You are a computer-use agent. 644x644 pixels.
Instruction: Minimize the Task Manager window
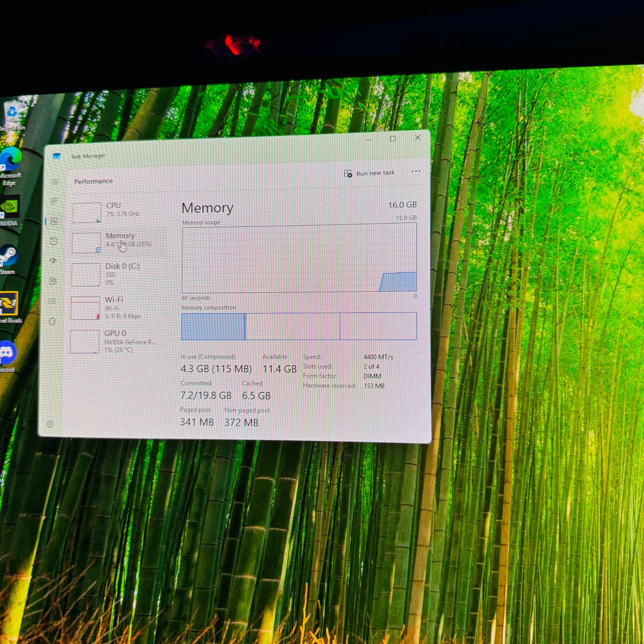click(x=368, y=140)
